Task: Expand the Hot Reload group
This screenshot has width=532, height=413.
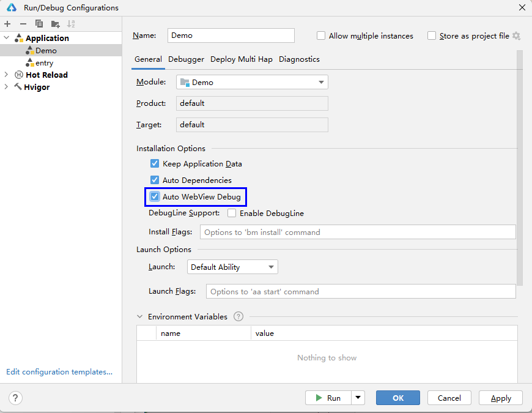Action: click(6, 75)
